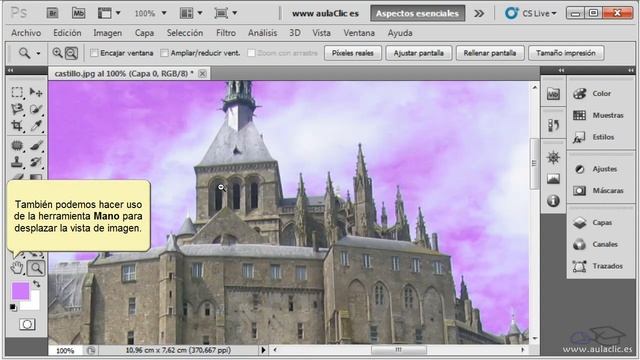Select the Zoom tool in toolbox
This screenshot has height=360, width=640.
36,268
